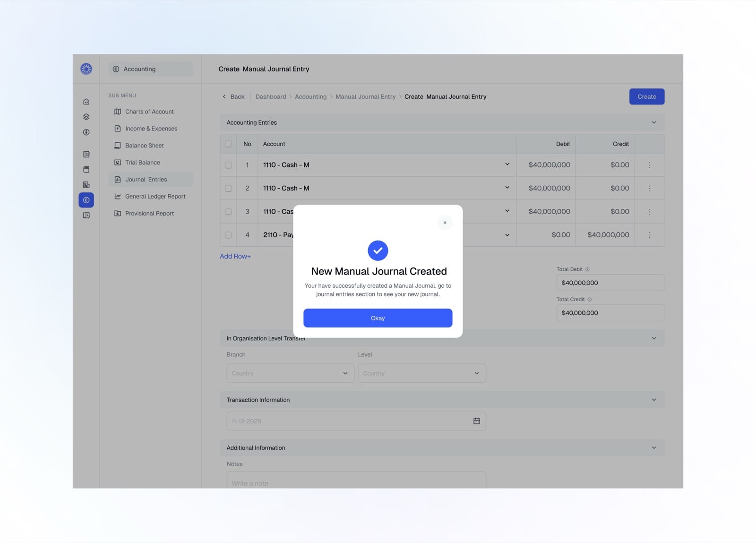Go to the Dashboard breadcrumb
This screenshot has height=543, width=756.
271,96
